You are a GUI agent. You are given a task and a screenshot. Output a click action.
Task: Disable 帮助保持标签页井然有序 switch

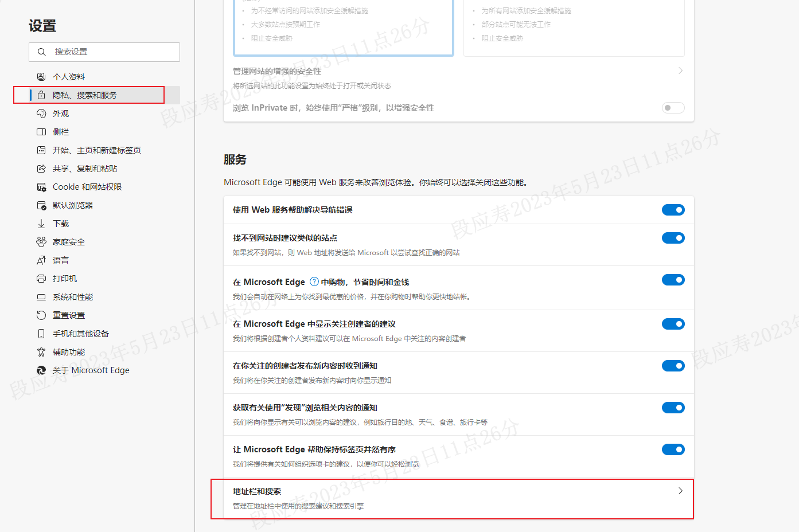pyautogui.click(x=673, y=449)
